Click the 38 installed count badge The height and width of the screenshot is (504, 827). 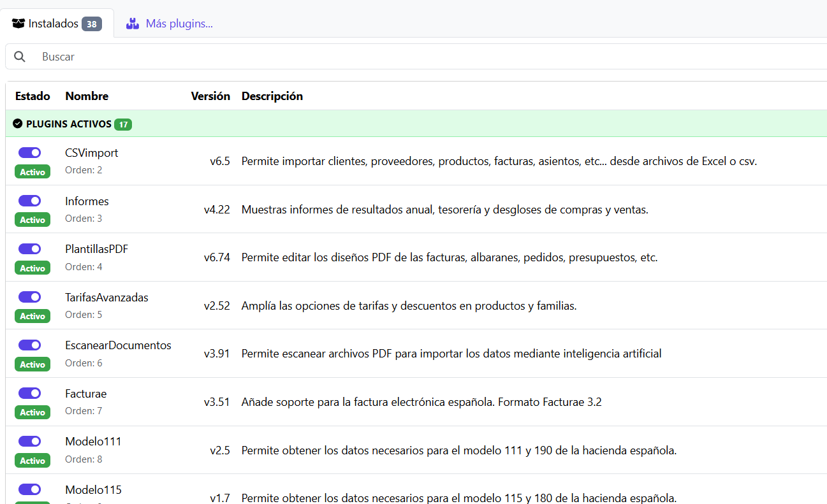[x=92, y=24]
